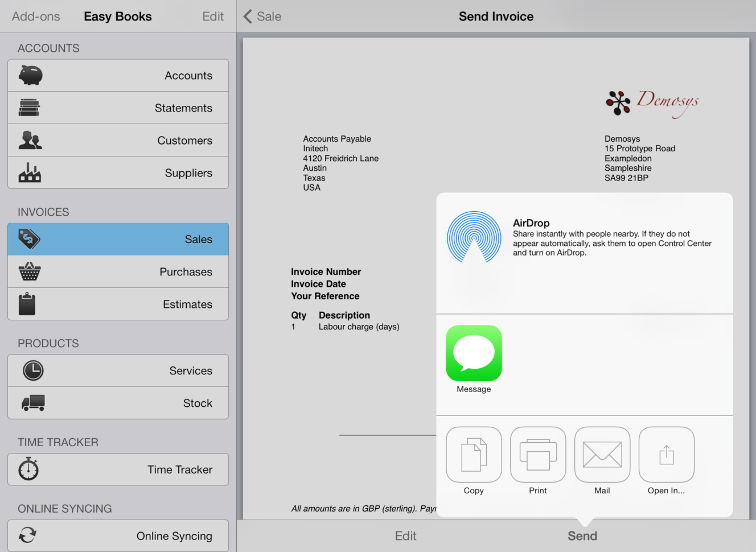Select the Sales item under Invoices
The width and height of the screenshot is (756, 552).
click(x=117, y=239)
